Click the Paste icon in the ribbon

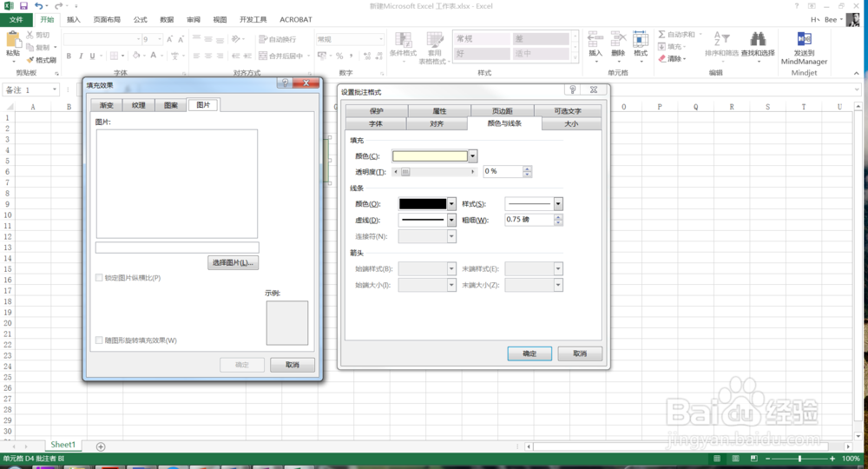pyautogui.click(x=13, y=41)
